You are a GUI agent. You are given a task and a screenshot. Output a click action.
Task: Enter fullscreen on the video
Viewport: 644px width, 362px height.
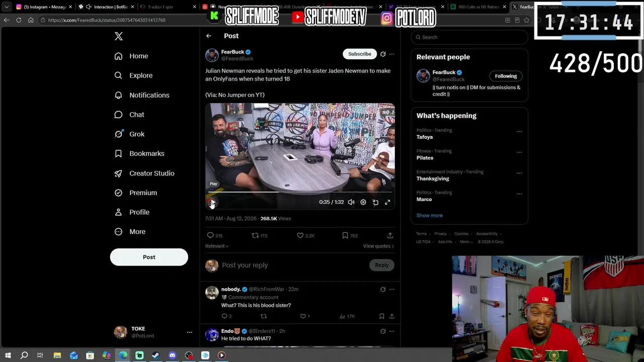387,202
